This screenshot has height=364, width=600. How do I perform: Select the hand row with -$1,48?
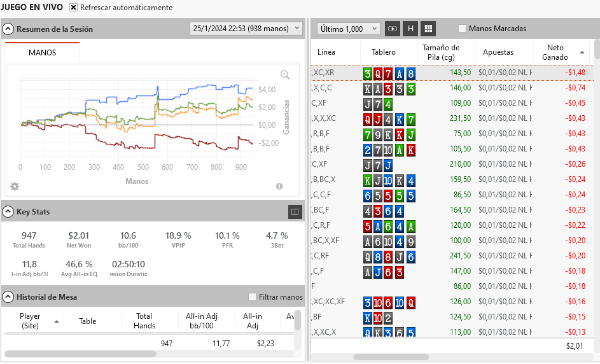(452, 73)
